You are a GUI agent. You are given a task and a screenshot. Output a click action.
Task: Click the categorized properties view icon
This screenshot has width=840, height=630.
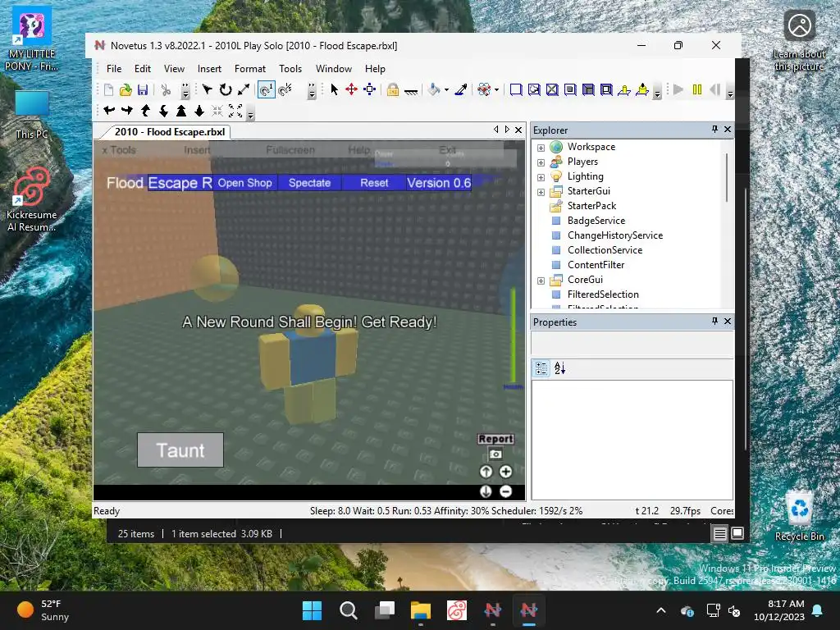click(541, 368)
